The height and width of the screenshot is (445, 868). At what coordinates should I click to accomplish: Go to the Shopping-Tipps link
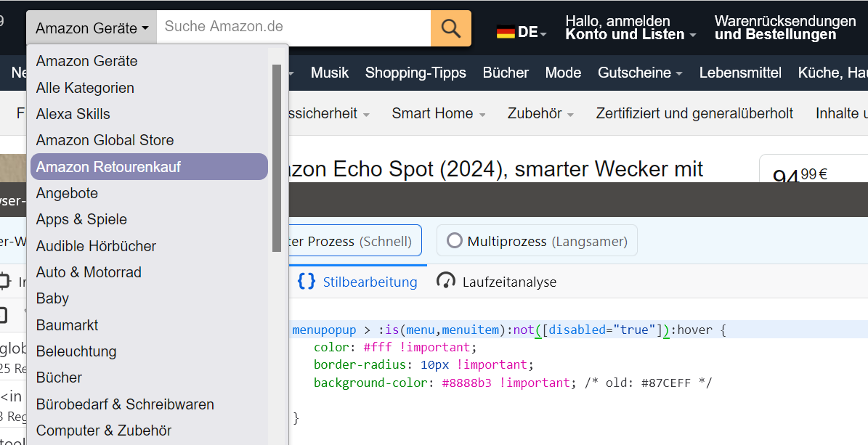click(415, 73)
